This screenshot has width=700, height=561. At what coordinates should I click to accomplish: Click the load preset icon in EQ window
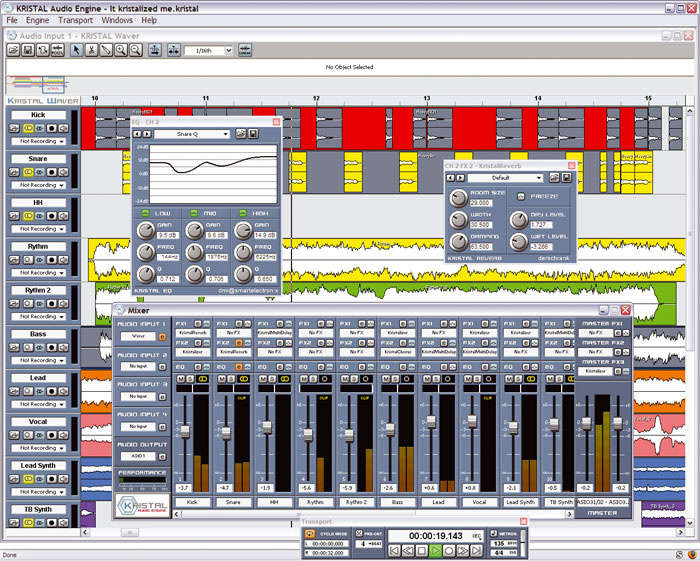(241, 133)
